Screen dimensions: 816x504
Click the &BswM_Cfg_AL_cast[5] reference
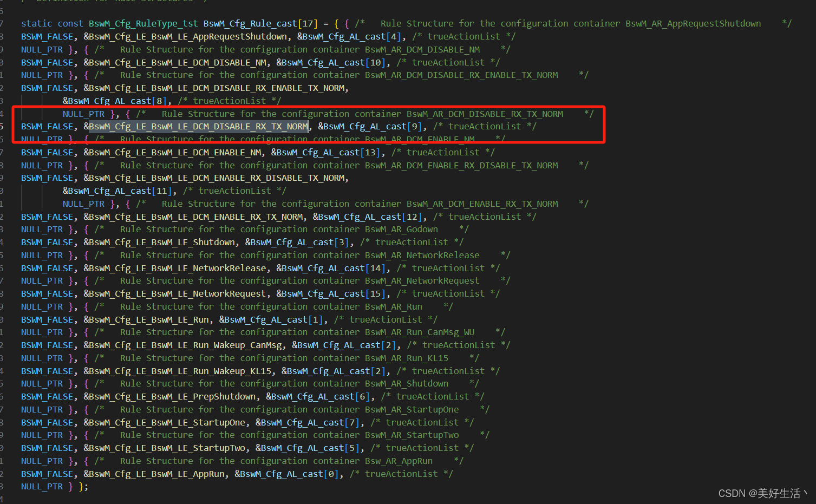pos(308,448)
